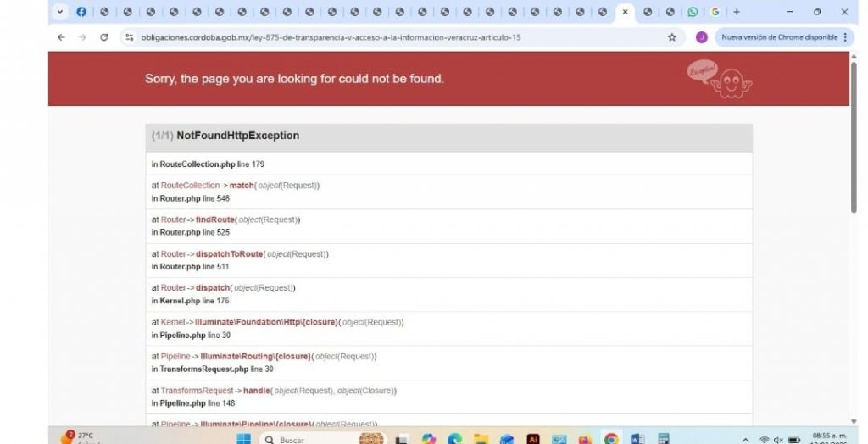The width and height of the screenshot is (868, 444).
Task: Open the purple user profile avatar
Action: coord(701,37)
